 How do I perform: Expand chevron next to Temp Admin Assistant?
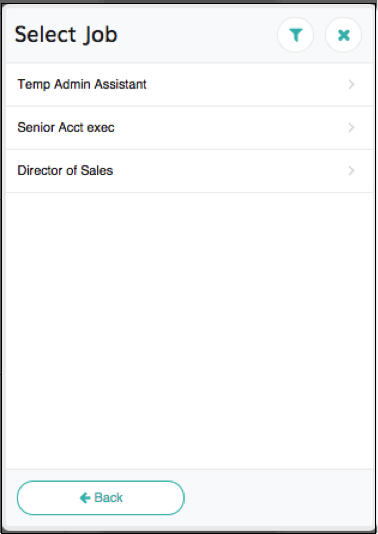[x=351, y=84]
